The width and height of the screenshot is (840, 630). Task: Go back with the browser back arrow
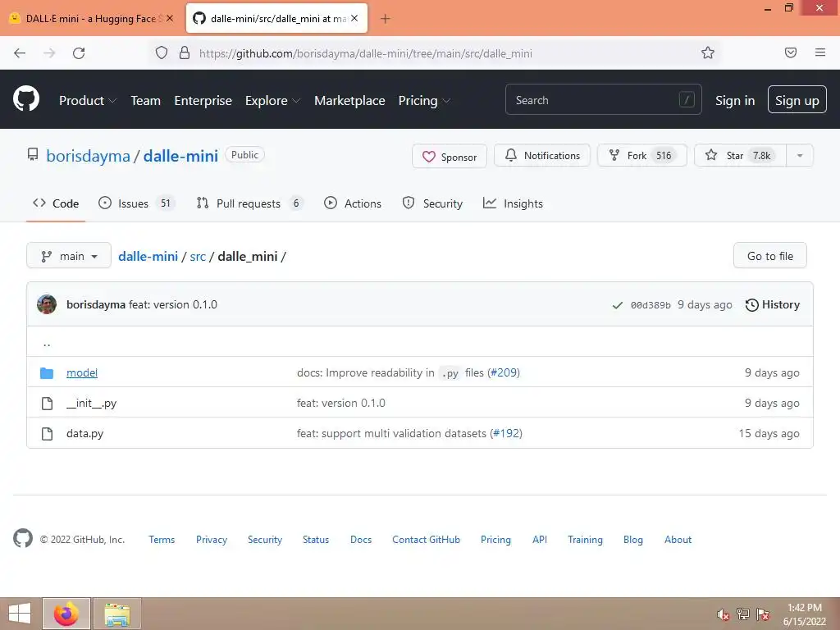coord(20,53)
